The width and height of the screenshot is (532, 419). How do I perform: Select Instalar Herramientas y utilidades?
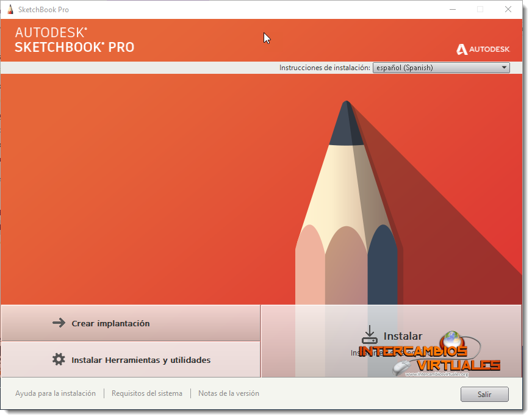(131, 360)
